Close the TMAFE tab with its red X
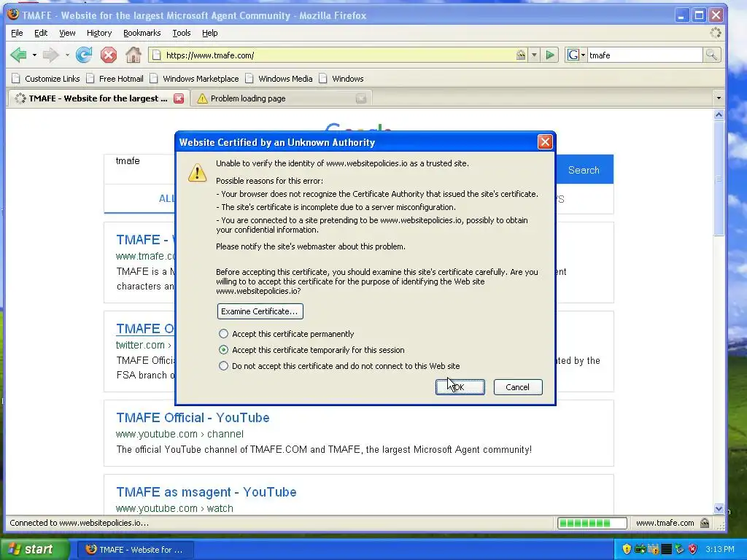Viewport: 747px width, 560px height. [x=179, y=98]
